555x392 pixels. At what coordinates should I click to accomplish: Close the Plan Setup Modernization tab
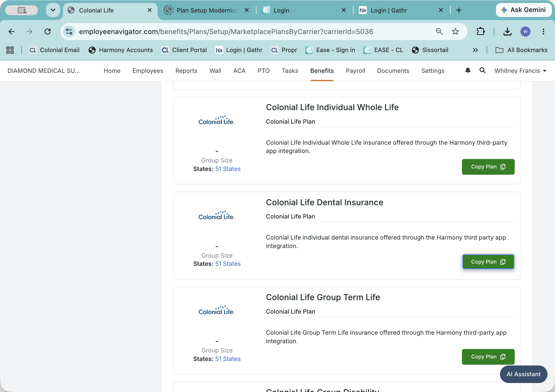[x=247, y=10]
